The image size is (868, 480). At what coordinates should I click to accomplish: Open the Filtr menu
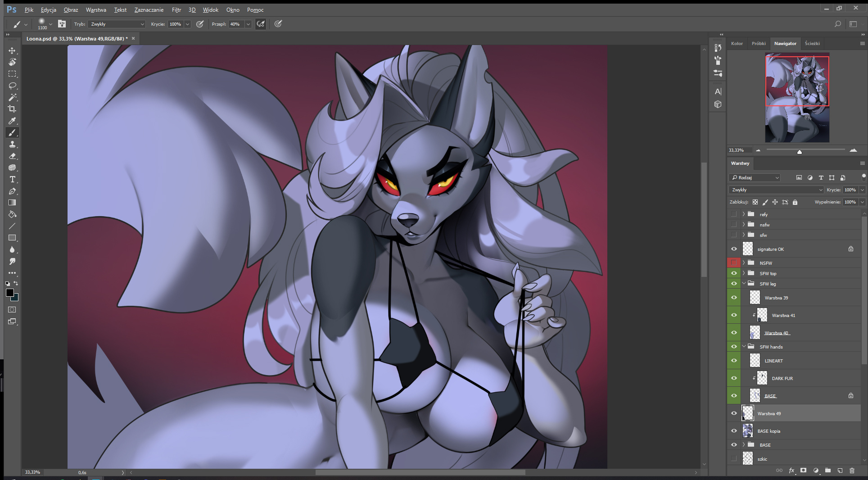point(176,9)
